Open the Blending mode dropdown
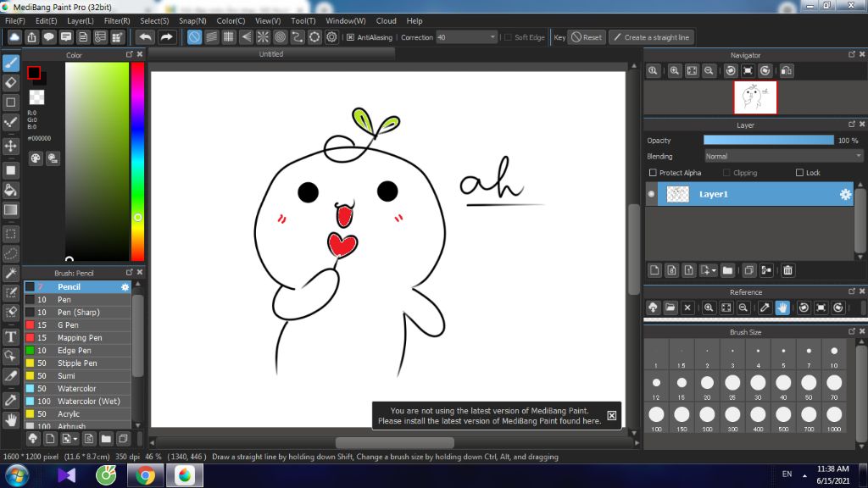This screenshot has height=488, width=868. tap(783, 156)
